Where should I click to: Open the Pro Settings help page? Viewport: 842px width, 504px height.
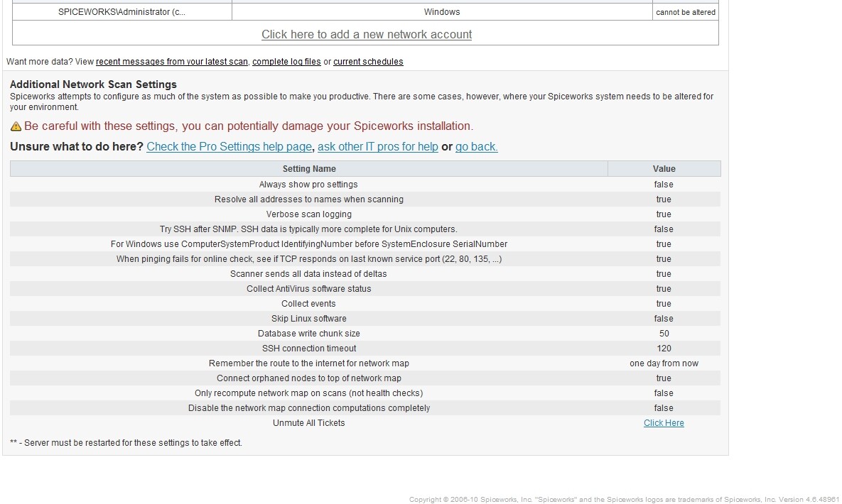click(x=229, y=147)
